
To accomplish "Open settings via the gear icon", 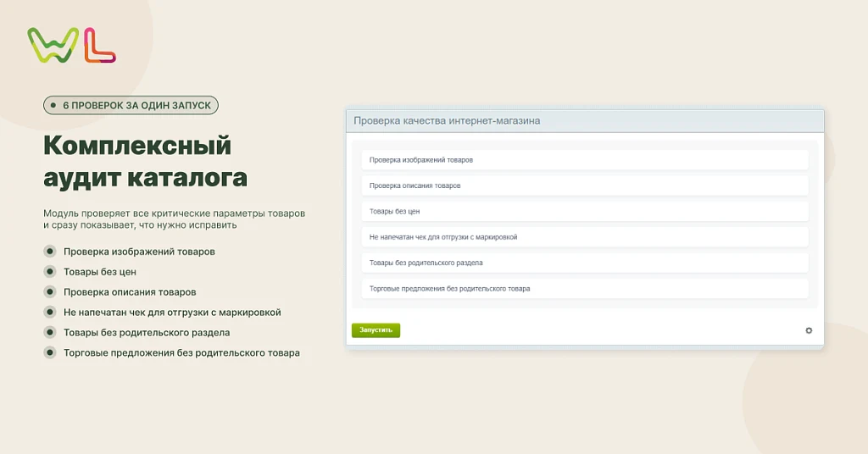I will (809, 330).
